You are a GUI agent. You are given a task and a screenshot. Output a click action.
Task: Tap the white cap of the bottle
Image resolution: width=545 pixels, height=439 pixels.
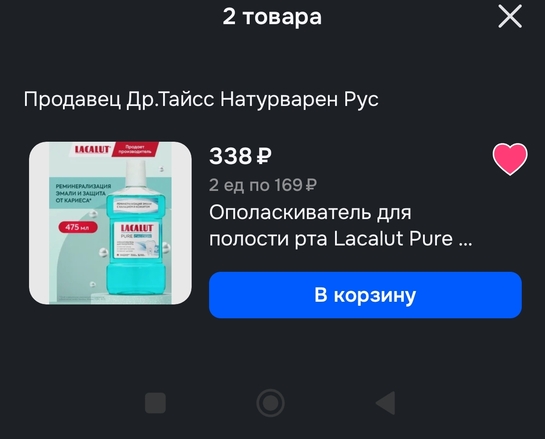[136, 174]
